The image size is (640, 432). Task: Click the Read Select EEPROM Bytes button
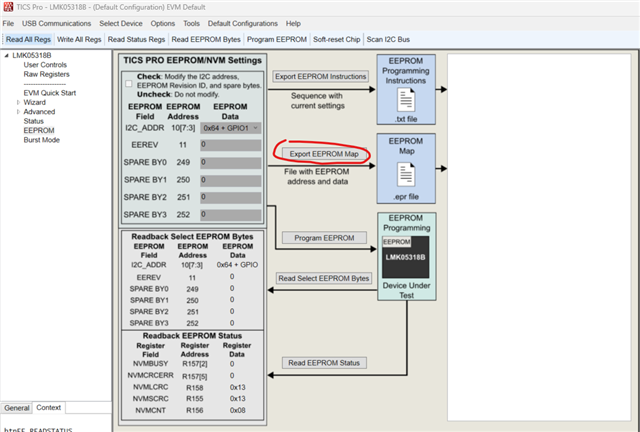click(x=324, y=278)
